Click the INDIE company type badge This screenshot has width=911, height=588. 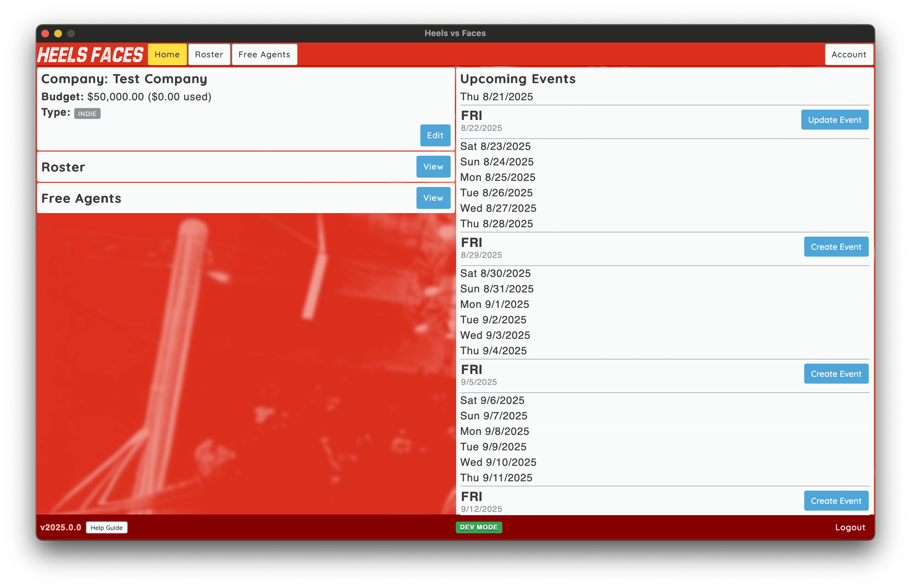tap(87, 113)
